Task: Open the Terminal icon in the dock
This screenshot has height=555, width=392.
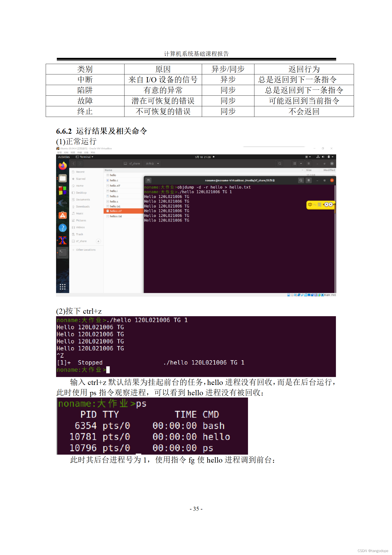Action: [63, 252]
